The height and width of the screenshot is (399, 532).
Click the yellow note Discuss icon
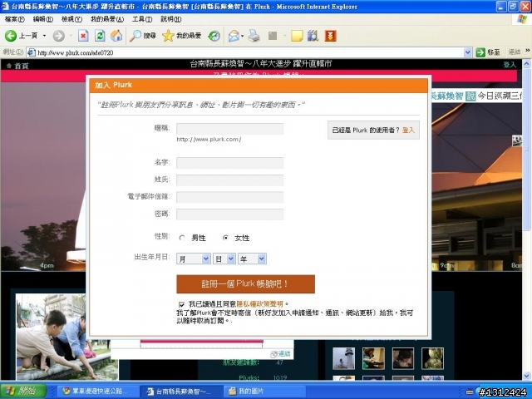[297, 36]
